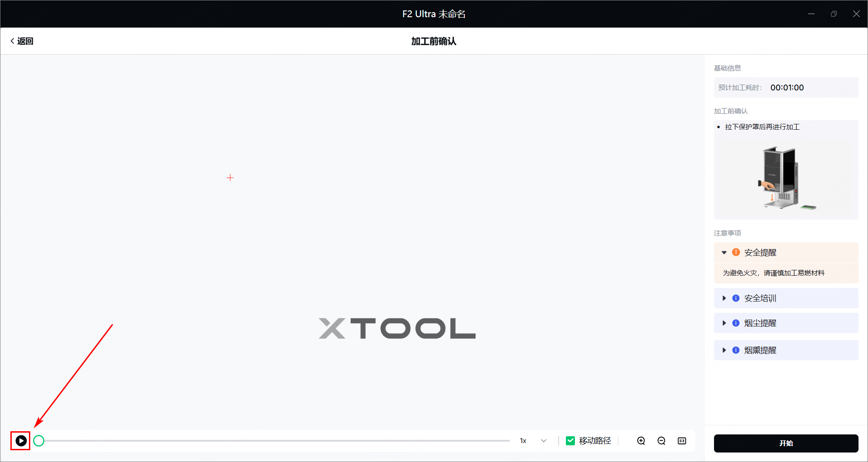The width and height of the screenshot is (868, 462).
Task: Expand the 烟熏提醒 section
Action: (x=724, y=350)
